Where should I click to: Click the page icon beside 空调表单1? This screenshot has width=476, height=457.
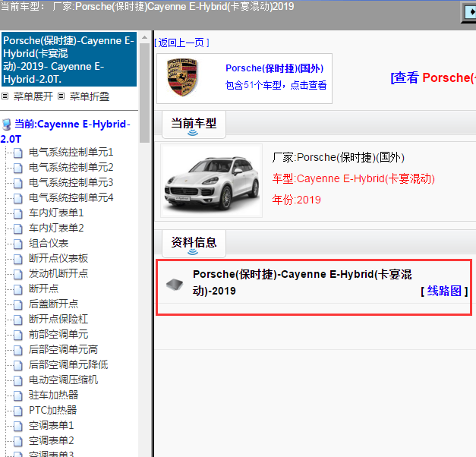18,426
